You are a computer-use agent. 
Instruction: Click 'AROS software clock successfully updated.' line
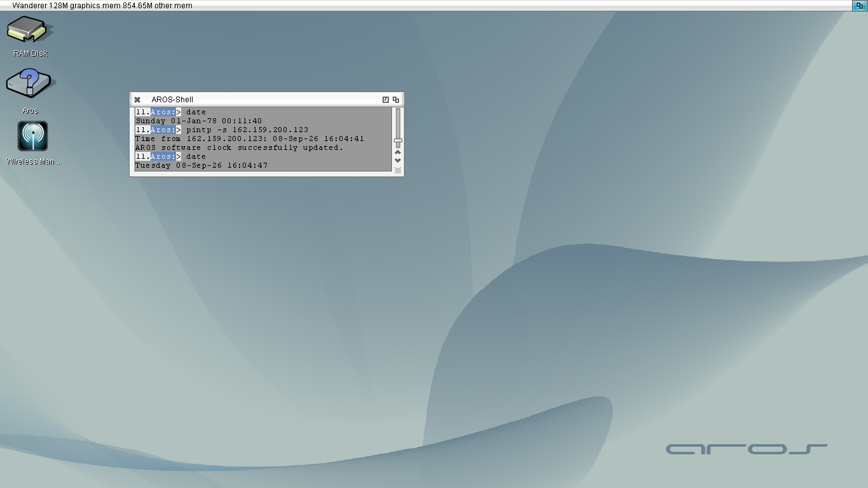coord(239,147)
